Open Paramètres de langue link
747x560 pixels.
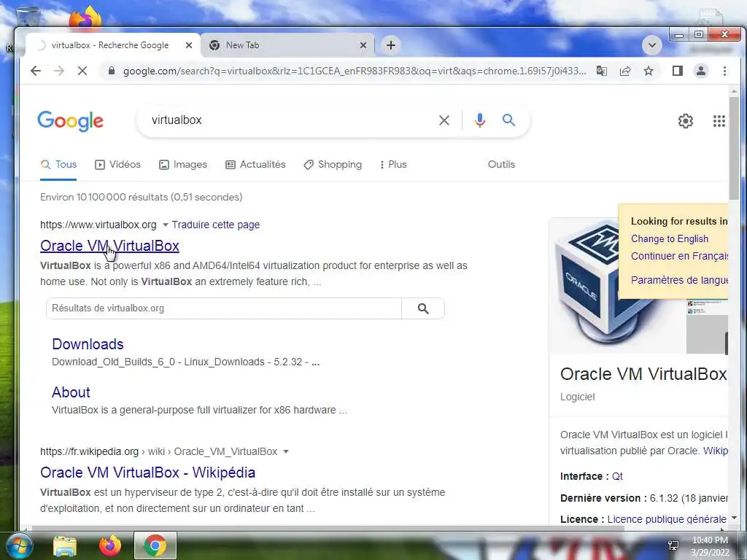679,280
